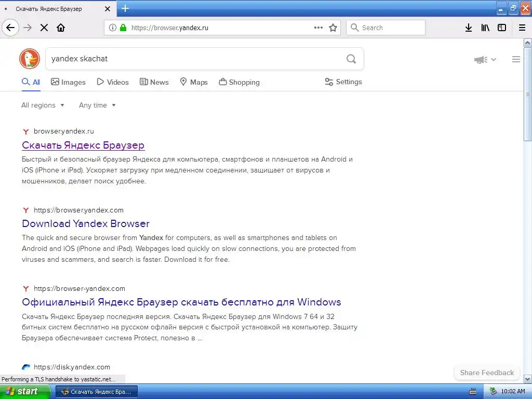Click the green padlock security icon
This screenshot has width=532, height=399.
123,28
